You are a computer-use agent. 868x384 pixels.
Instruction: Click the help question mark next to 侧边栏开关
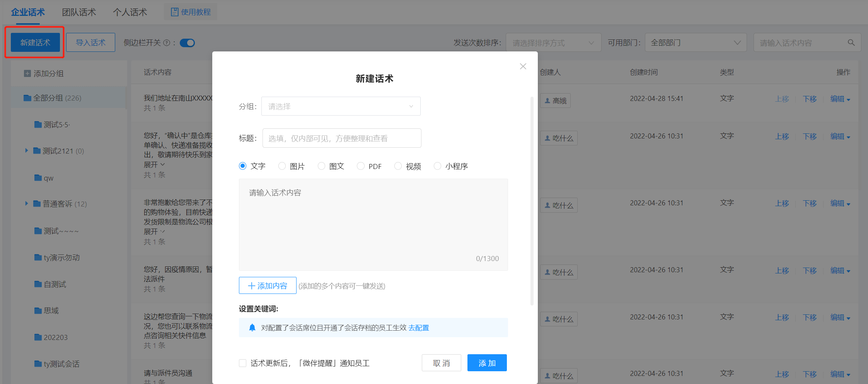pos(167,43)
